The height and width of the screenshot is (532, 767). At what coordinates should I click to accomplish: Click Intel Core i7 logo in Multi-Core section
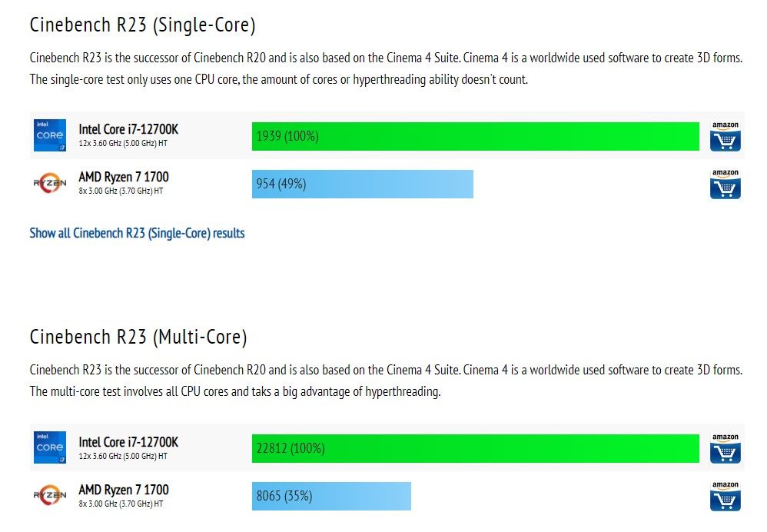tap(49, 447)
